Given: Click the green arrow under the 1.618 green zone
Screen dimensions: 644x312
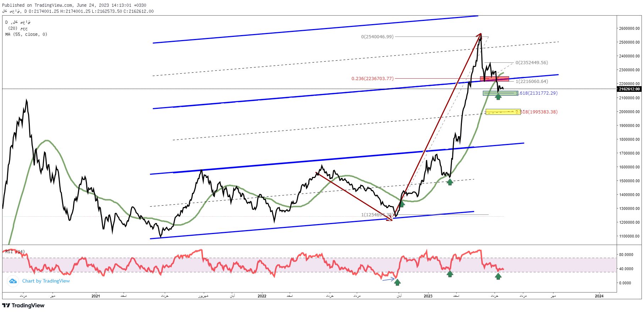Looking at the screenshot, I should click(498, 96).
